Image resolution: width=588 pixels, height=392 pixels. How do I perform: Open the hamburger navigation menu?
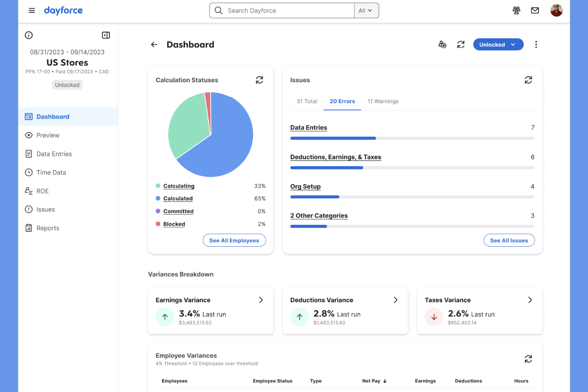(x=32, y=10)
